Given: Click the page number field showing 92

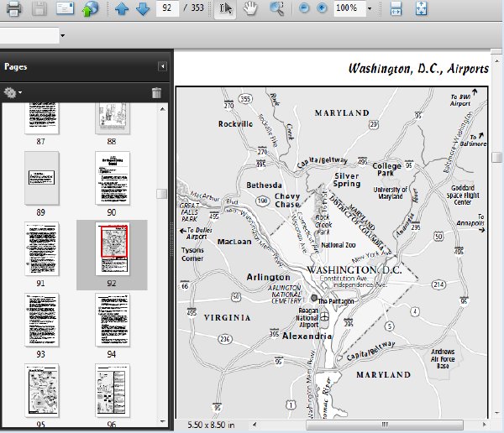Looking at the screenshot, I should coord(167,8).
